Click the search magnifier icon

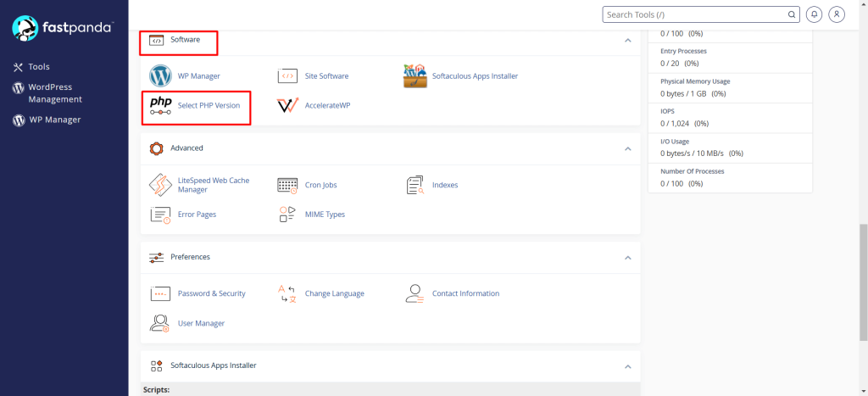coord(792,14)
